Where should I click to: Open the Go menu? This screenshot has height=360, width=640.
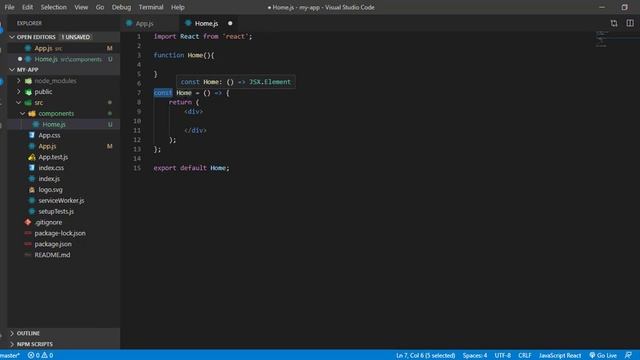tap(100, 7)
